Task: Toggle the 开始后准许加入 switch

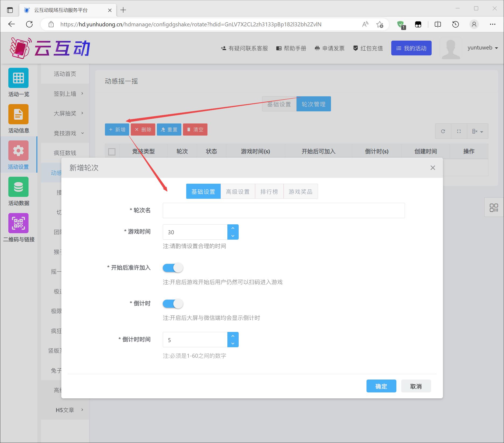Action: tap(173, 268)
